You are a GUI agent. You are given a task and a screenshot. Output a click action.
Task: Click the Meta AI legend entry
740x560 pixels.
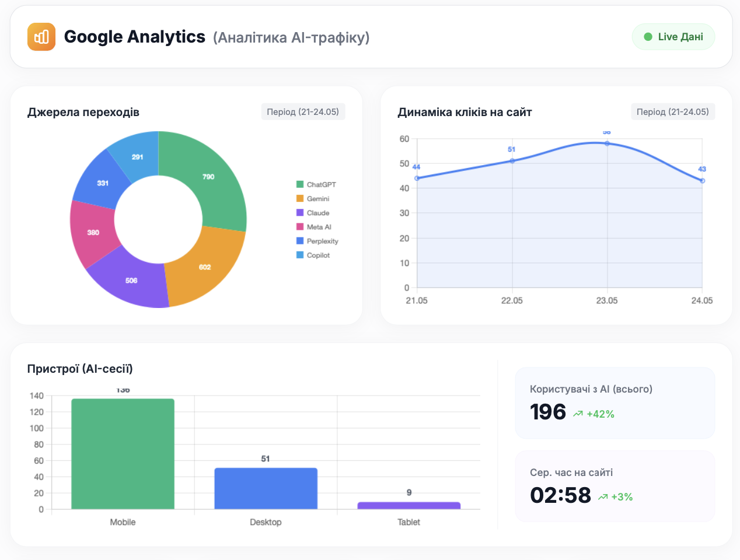pos(314,227)
